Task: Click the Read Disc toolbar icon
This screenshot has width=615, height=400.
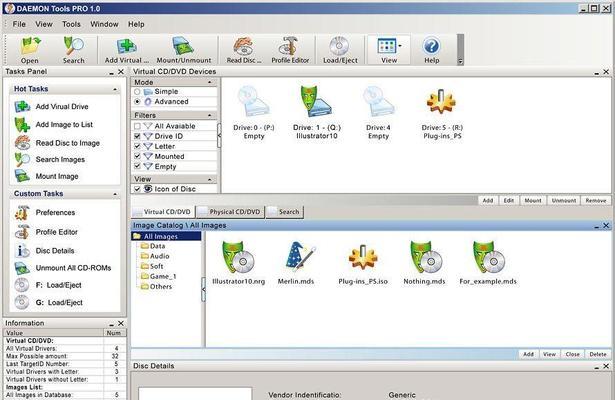Action: 244,50
